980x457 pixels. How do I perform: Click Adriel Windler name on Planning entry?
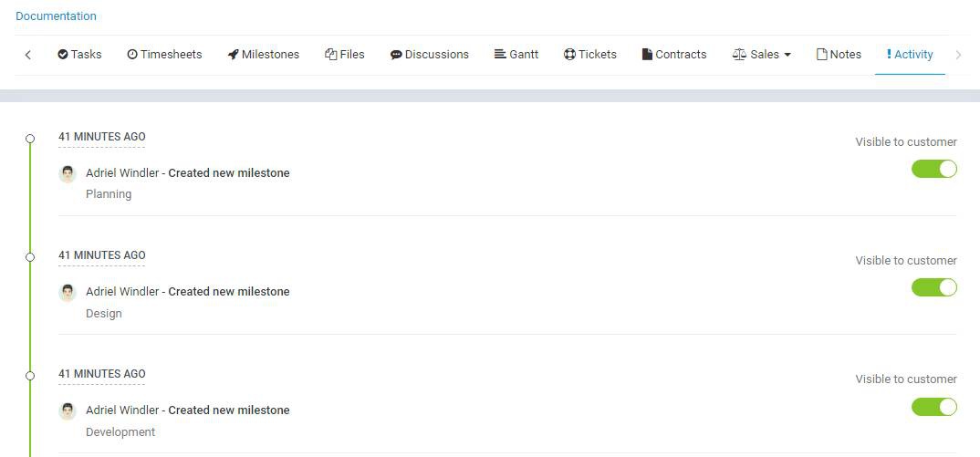[x=122, y=173]
